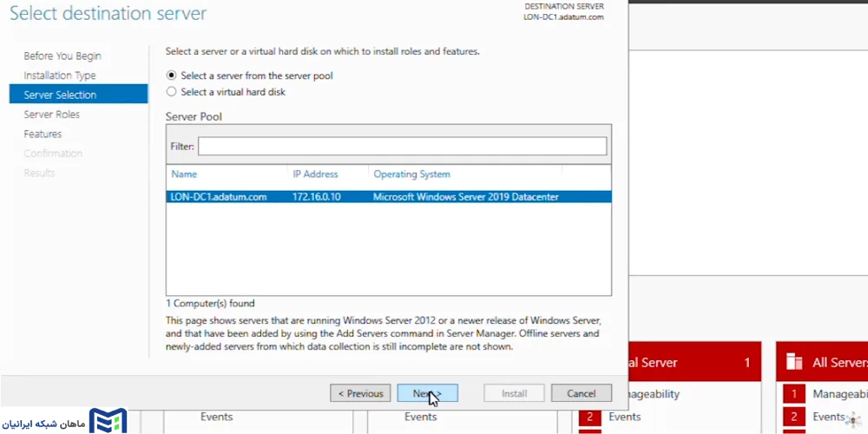868x434 pixels.
Task: Sort server pool by IP Address column
Action: pyautogui.click(x=315, y=174)
